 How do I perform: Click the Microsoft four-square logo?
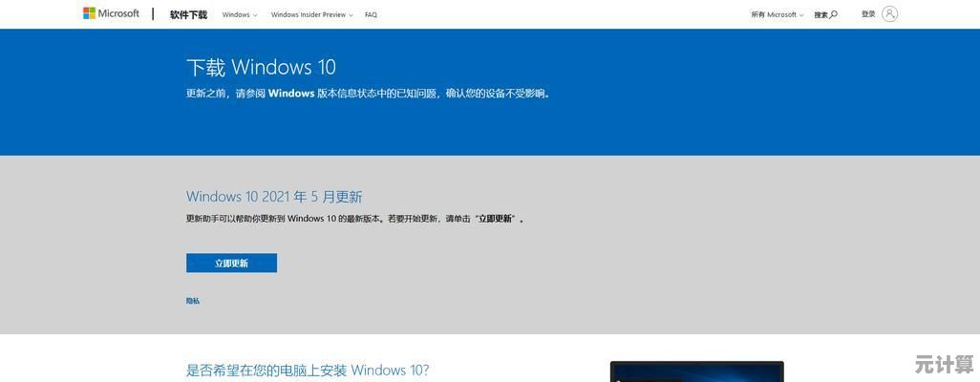(90, 13)
